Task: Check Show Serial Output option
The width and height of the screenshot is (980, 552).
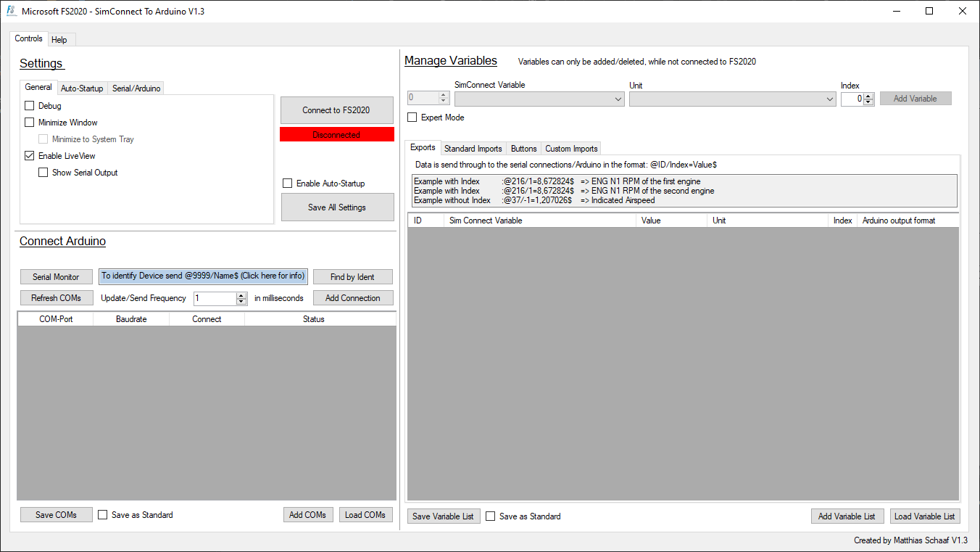Action: coord(43,173)
